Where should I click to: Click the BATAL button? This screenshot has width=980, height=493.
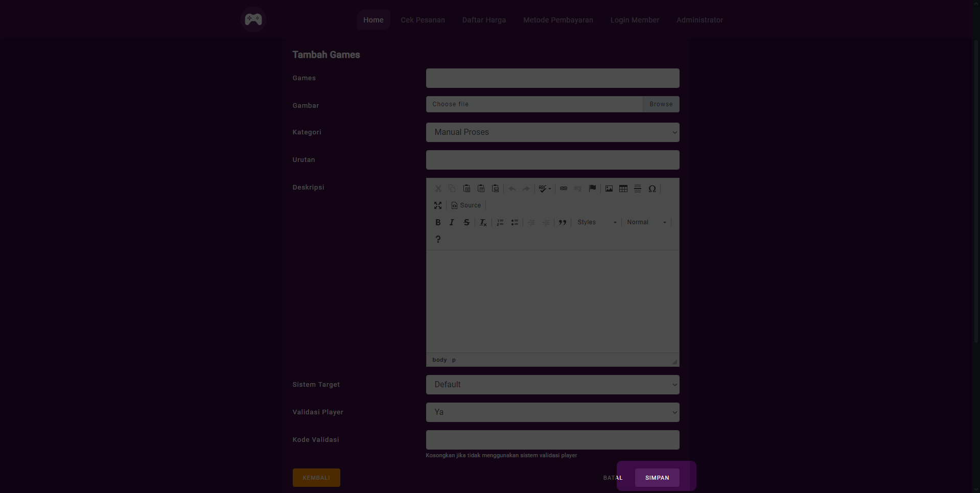pyautogui.click(x=613, y=478)
